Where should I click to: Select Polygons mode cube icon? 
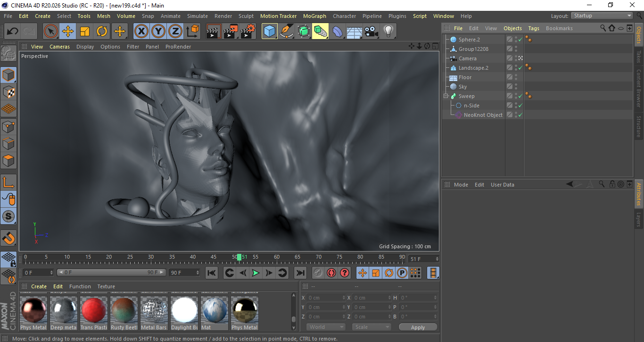coord(8,161)
